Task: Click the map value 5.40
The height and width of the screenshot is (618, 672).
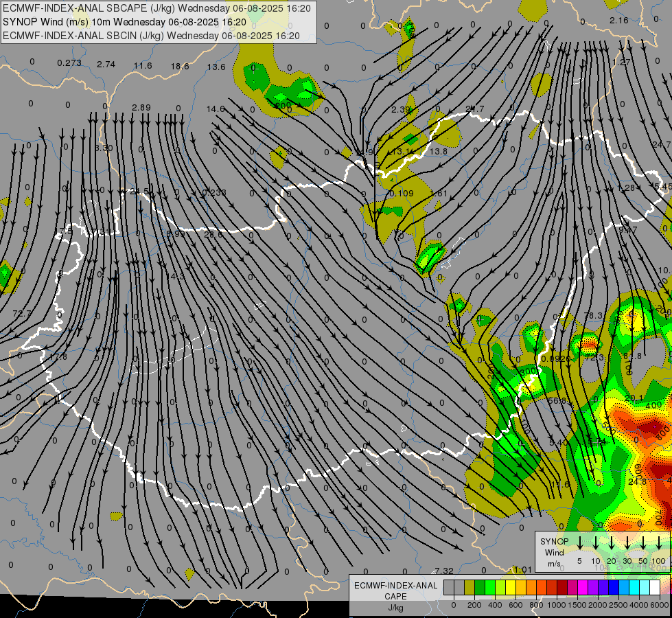Action: coord(559,442)
